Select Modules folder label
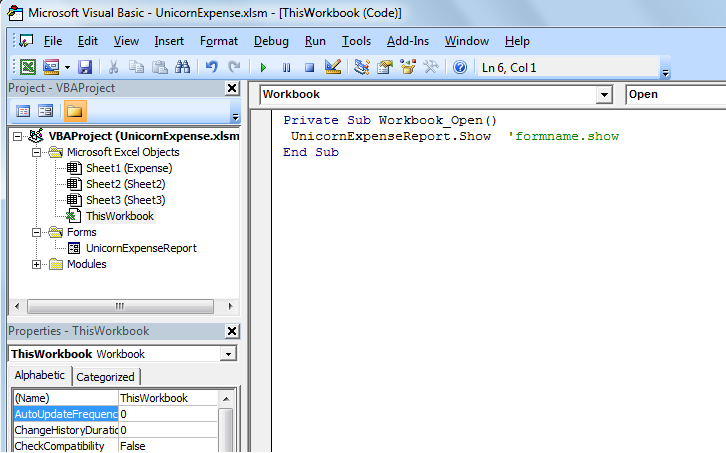 (87, 264)
